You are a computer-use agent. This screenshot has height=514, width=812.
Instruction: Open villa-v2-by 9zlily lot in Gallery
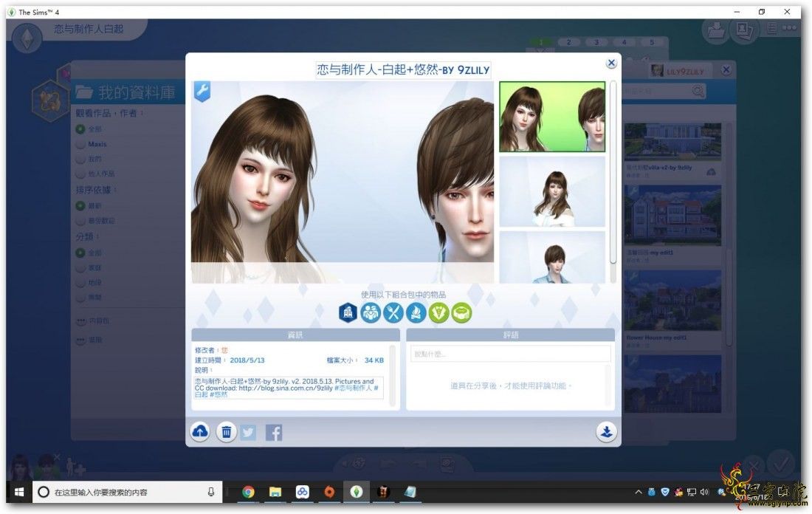(672, 143)
